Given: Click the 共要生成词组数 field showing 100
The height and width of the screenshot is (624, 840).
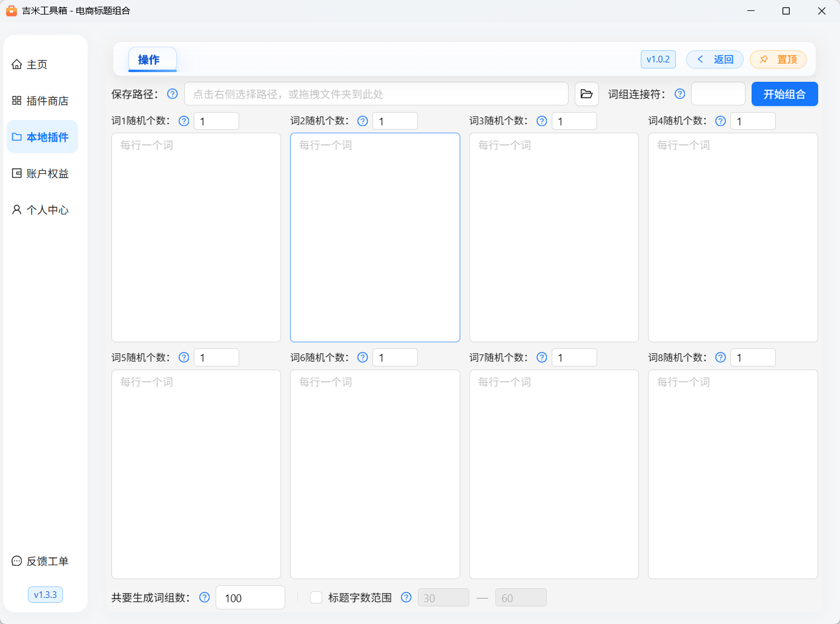Looking at the screenshot, I should [x=250, y=597].
